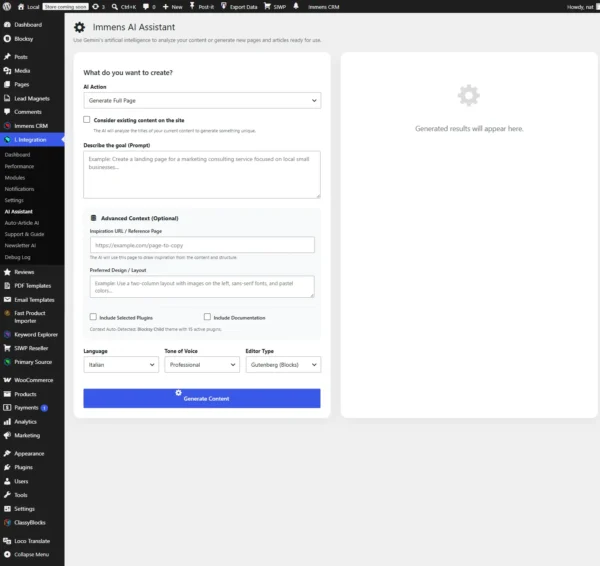Open the New content plus menu

[172, 7]
